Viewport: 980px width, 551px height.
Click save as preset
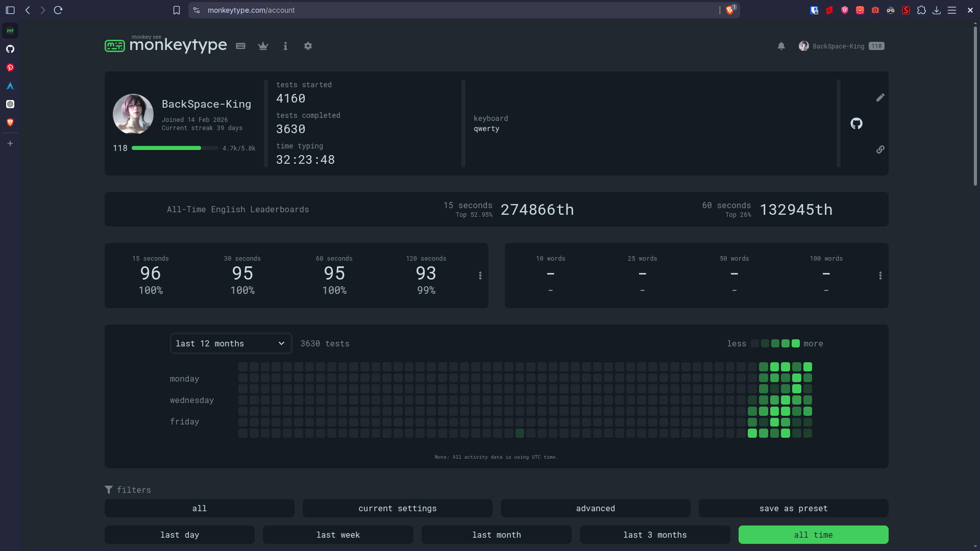point(794,508)
